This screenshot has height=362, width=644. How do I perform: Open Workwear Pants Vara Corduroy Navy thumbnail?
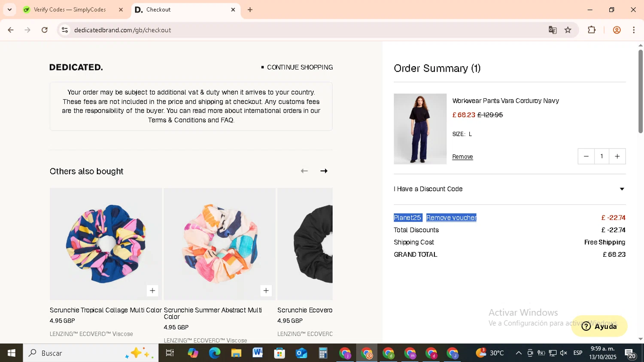tap(420, 129)
